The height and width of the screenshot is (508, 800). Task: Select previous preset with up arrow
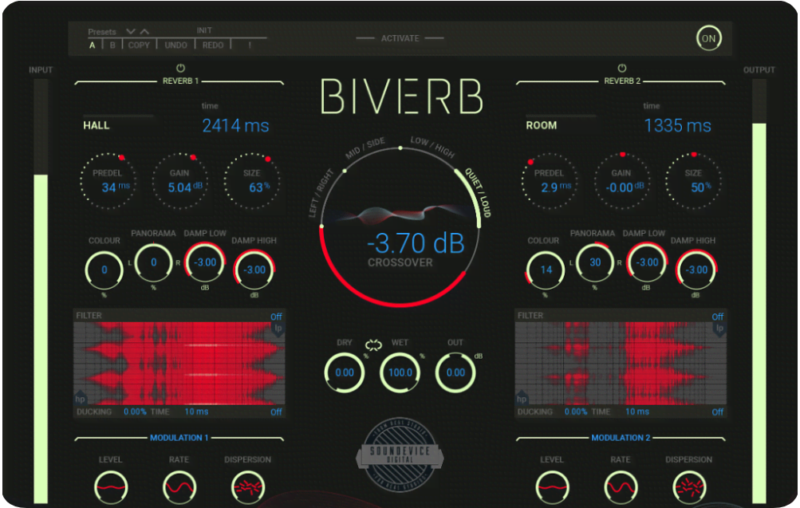(145, 32)
